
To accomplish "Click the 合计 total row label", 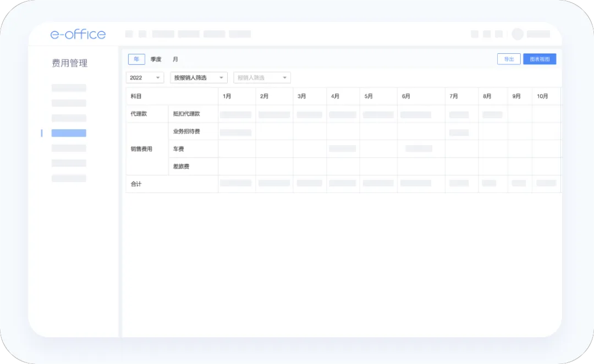I will pyautogui.click(x=136, y=184).
